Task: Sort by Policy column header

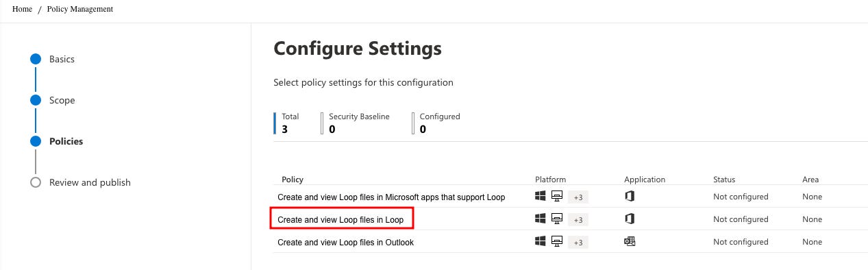Action: [x=293, y=180]
